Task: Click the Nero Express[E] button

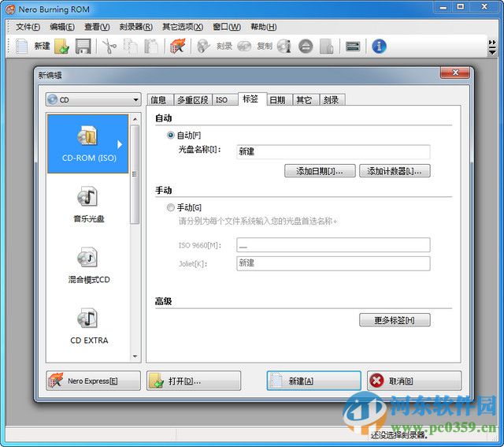Action: tap(93, 381)
